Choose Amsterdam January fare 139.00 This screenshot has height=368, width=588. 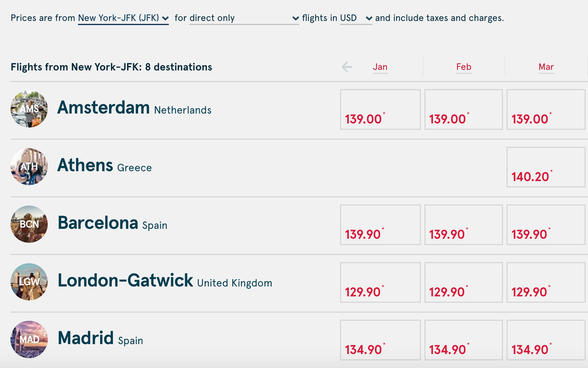point(380,109)
